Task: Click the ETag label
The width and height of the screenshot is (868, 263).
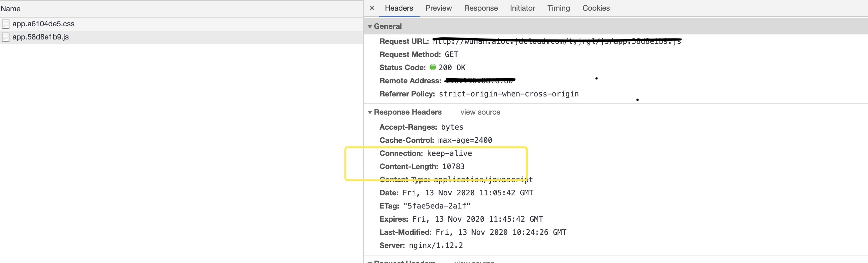Action: point(389,206)
